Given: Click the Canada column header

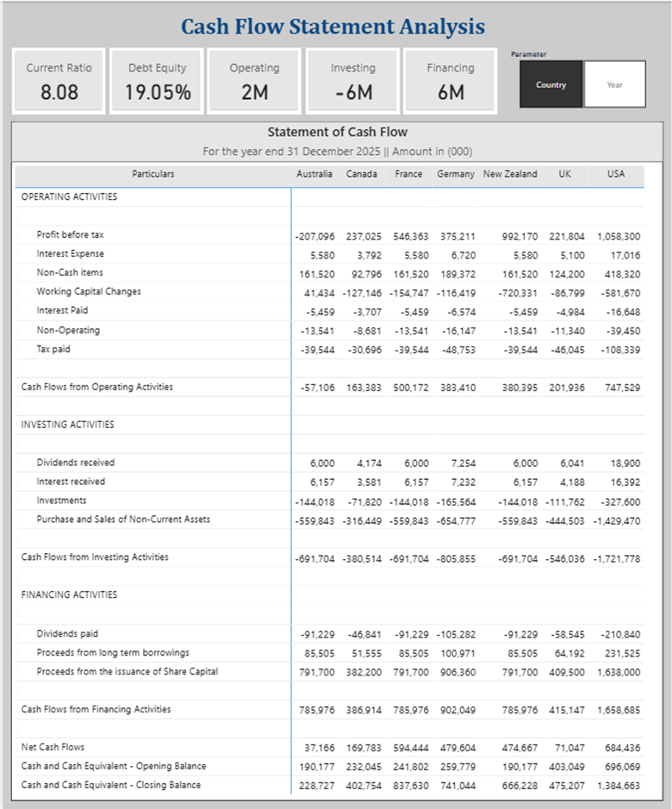Looking at the screenshot, I should 362,174.
